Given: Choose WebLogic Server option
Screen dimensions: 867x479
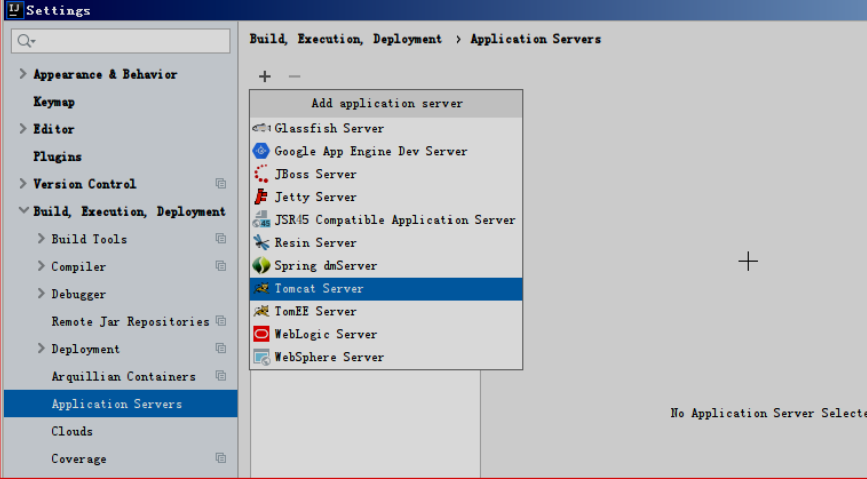Looking at the screenshot, I should click(386, 334).
